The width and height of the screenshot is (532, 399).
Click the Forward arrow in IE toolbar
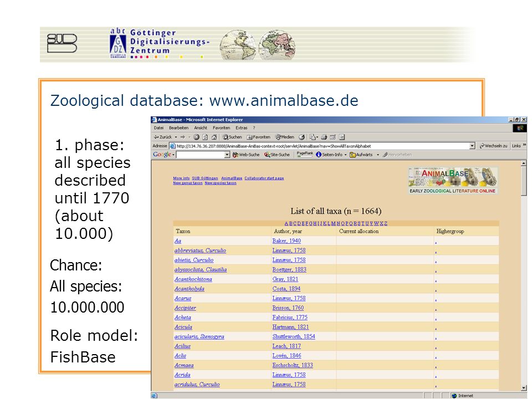182,137
